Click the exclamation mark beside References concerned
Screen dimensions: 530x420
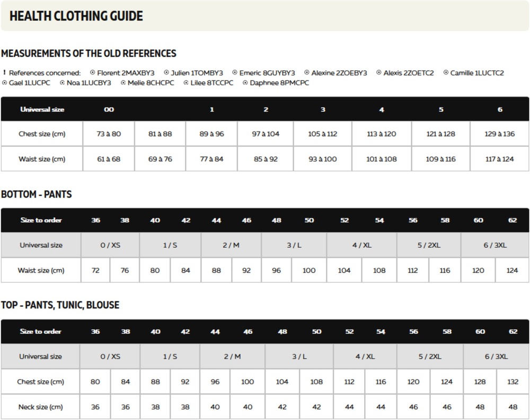(x=4, y=73)
